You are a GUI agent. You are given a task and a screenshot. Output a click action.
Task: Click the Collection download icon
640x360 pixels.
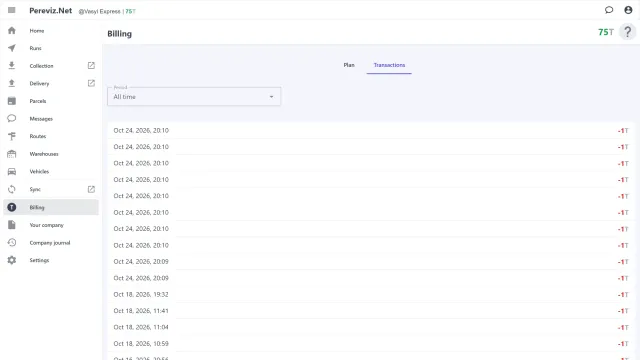(x=12, y=65)
